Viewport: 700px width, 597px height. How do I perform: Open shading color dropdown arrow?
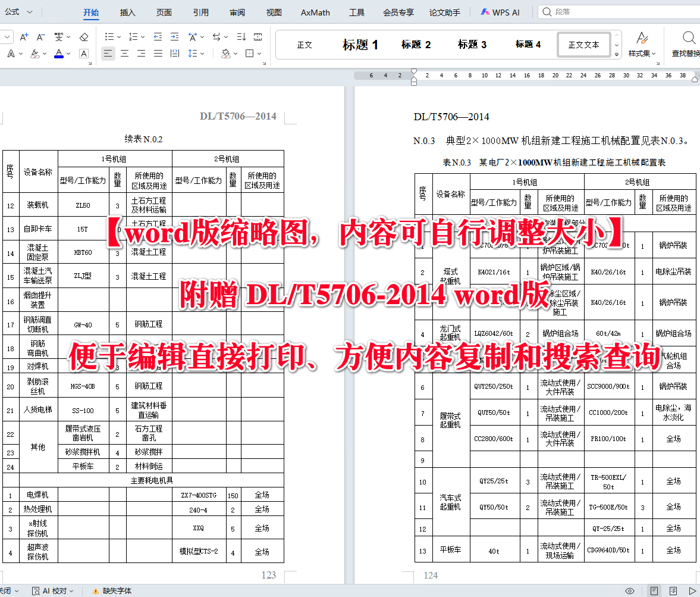[236, 54]
